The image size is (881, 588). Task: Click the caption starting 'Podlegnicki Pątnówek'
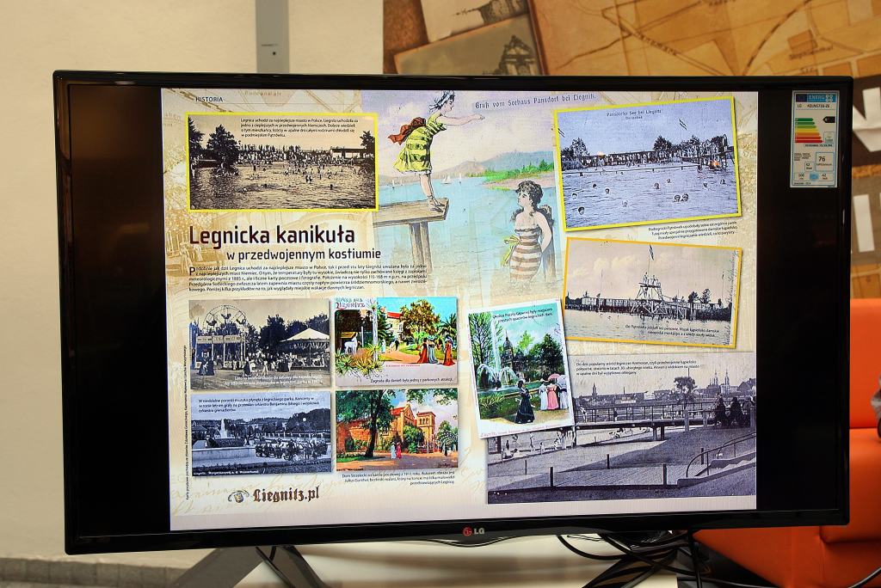pyautogui.click(x=693, y=231)
